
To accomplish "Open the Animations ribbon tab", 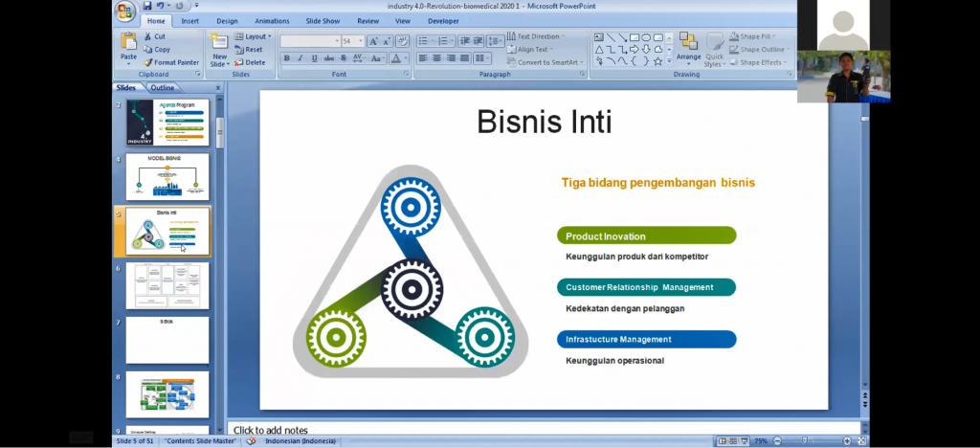I will 272,20.
